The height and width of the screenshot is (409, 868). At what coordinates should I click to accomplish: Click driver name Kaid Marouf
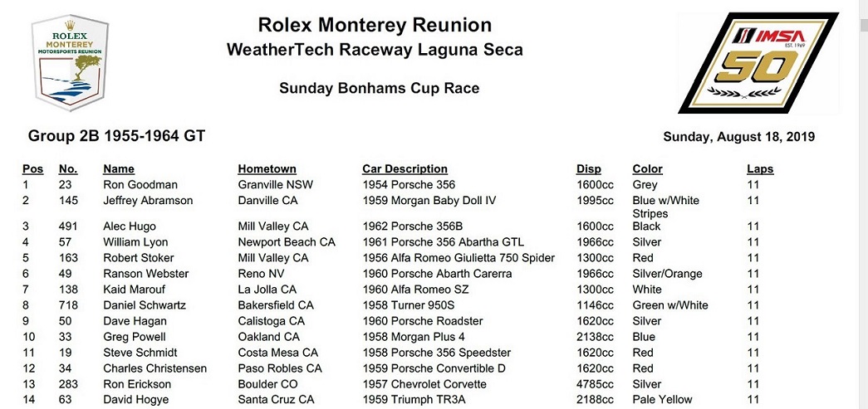click(x=134, y=290)
